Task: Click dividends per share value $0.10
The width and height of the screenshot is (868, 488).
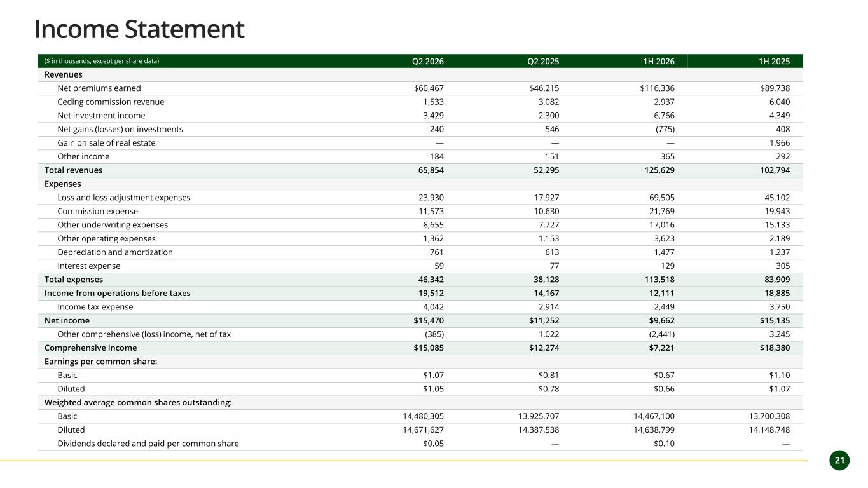Action: [665, 444]
